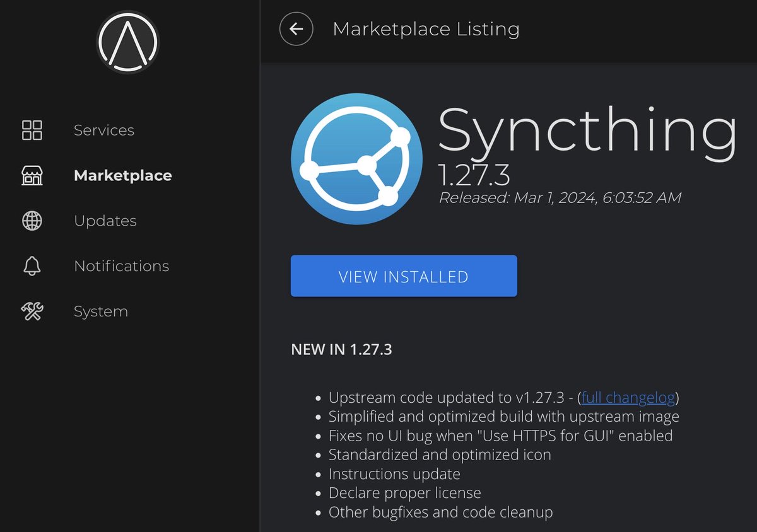Click the Services grid icon
Image resolution: width=757 pixels, height=532 pixels.
[x=32, y=130]
